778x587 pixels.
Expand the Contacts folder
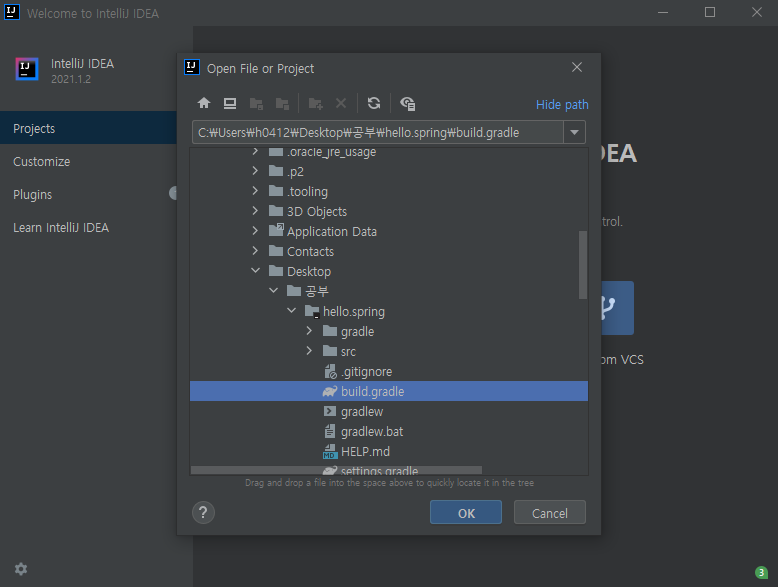pos(255,251)
